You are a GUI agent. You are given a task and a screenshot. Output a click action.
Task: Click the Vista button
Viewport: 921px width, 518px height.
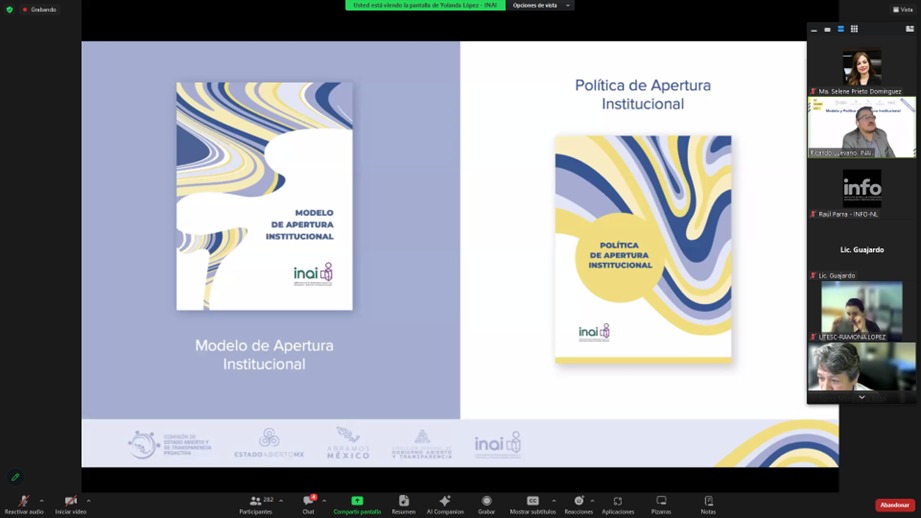903,9
